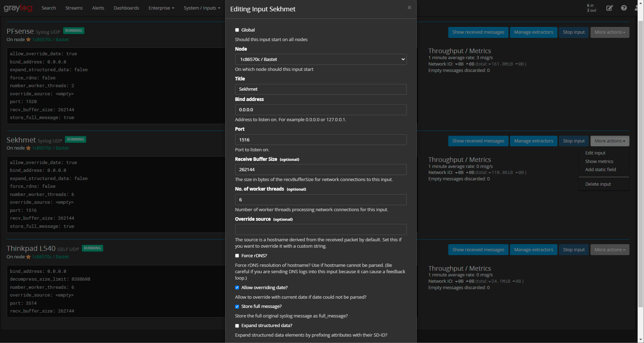This screenshot has height=343, width=644.
Task: Uncheck Allow overriding date option
Action: tap(237, 288)
